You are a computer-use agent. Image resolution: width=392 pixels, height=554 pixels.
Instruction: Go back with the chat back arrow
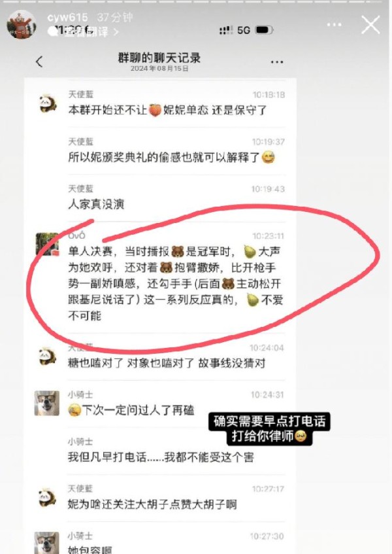click(39, 62)
